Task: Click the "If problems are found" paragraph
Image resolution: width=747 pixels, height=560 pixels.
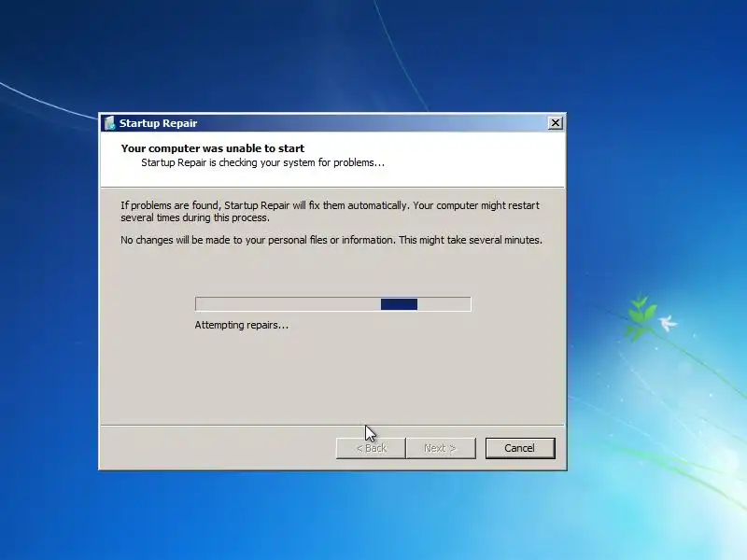Action: pos(331,212)
